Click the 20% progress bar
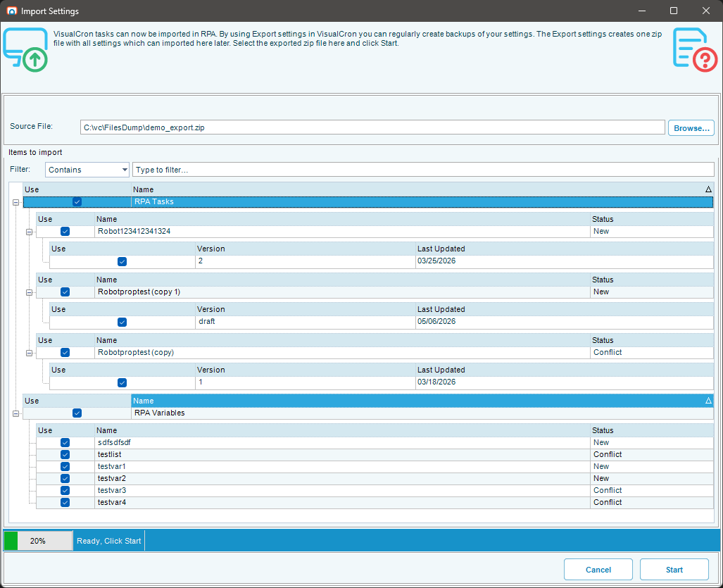The height and width of the screenshot is (588, 723). coord(38,541)
